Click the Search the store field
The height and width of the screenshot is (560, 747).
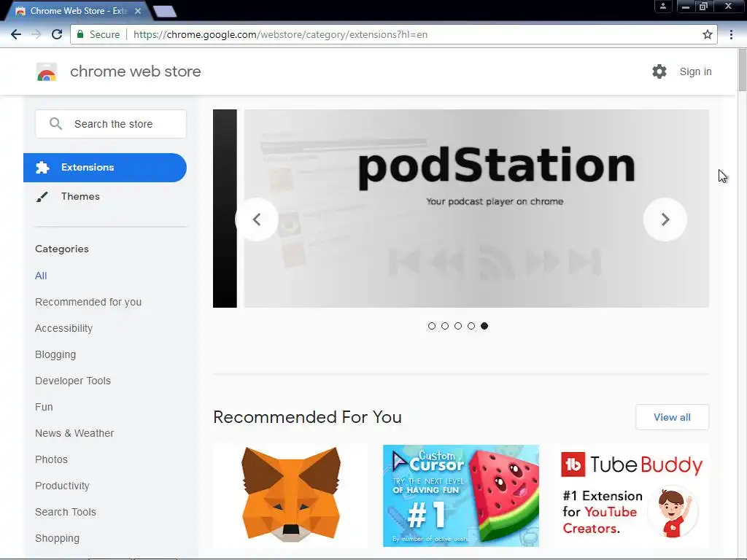pyautogui.click(x=111, y=124)
